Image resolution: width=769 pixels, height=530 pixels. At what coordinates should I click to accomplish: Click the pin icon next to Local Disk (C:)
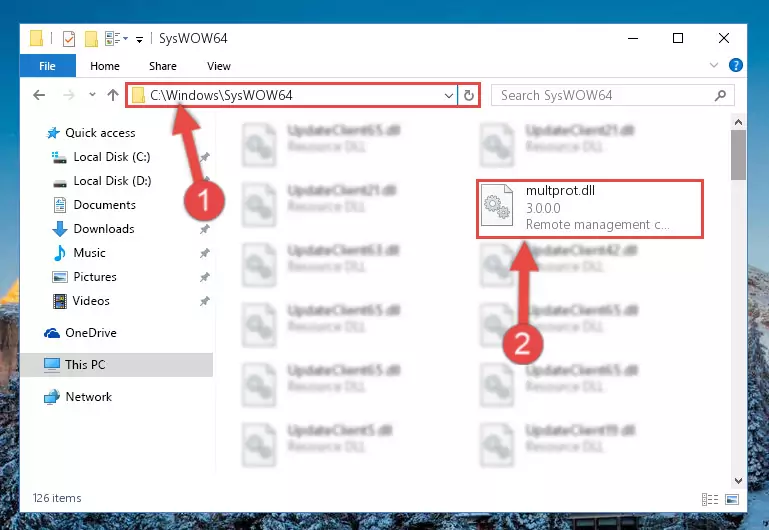tap(205, 157)
